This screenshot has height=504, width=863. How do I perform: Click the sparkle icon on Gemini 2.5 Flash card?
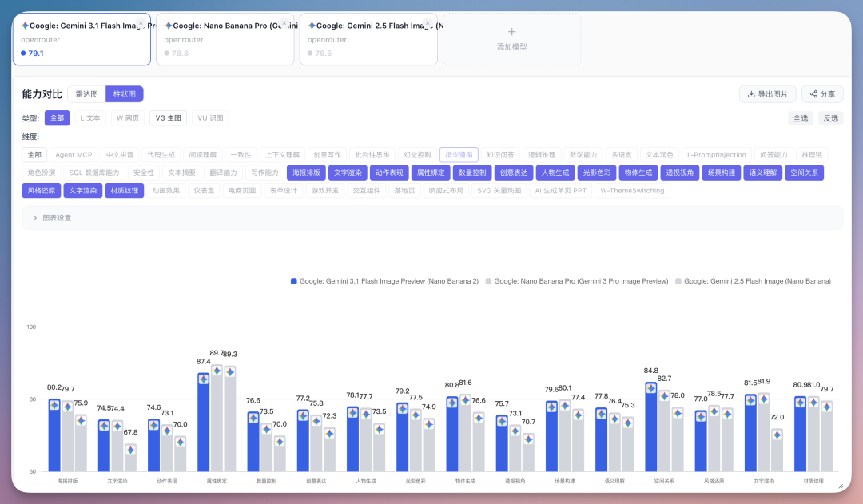[312, 26]
